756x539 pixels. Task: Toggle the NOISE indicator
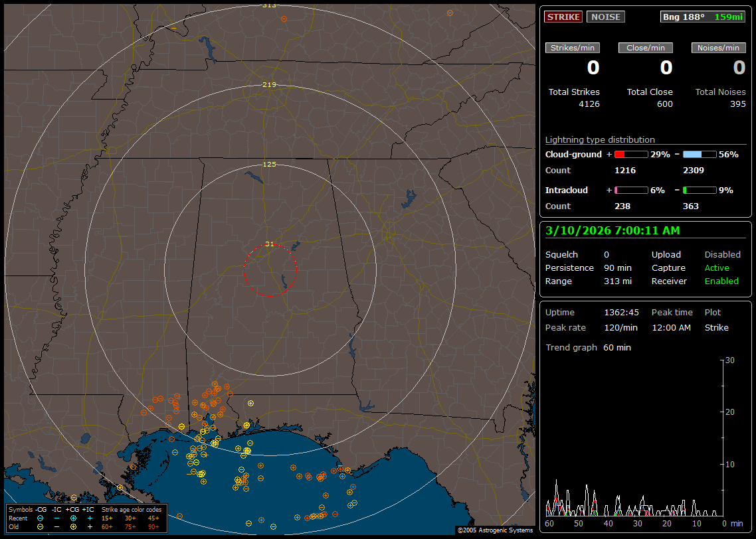click(605, 17)
